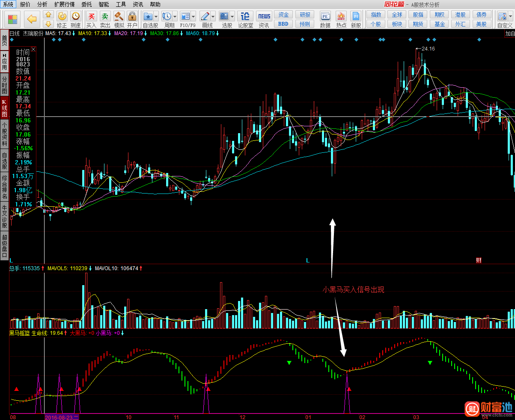The image size is (515, 420).
Task: Click the 板块 button
Action: tap(397, 24)
